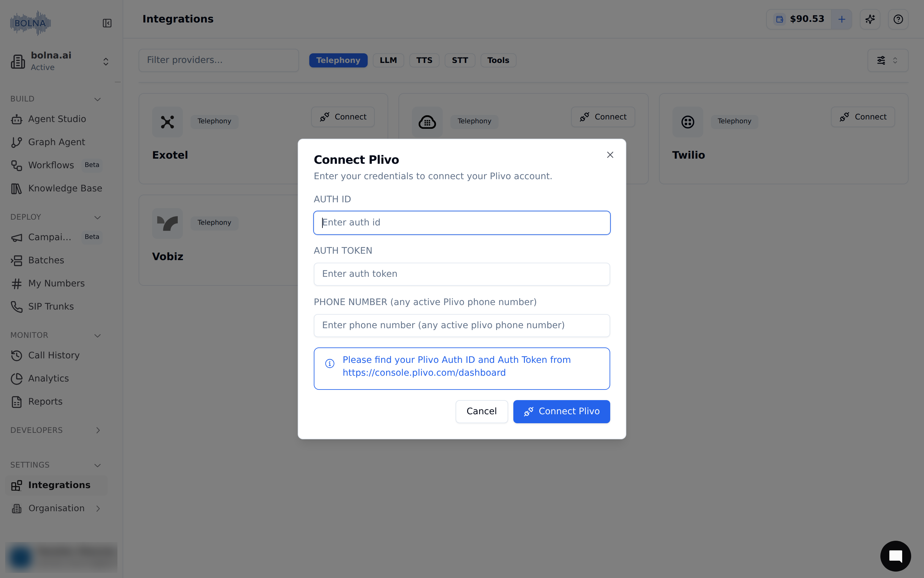The image size is (924, 578).
Task: Go to Workflows page
Action: (x=56, y=165)
